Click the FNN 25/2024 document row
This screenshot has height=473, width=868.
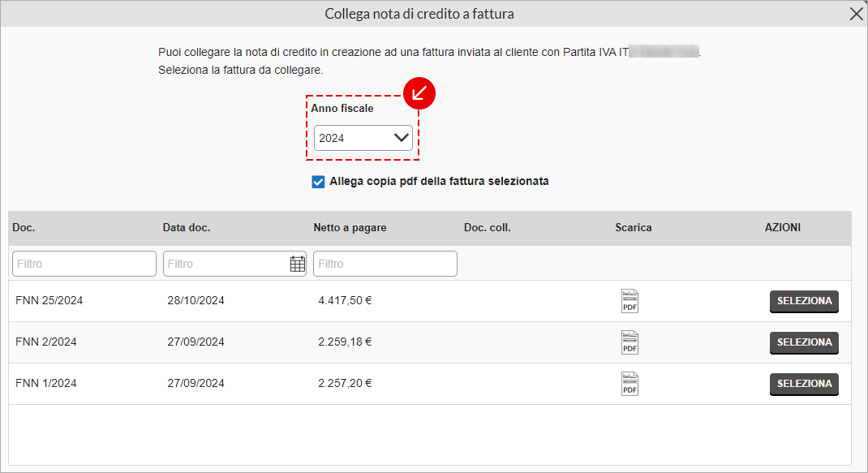(430, 301)
